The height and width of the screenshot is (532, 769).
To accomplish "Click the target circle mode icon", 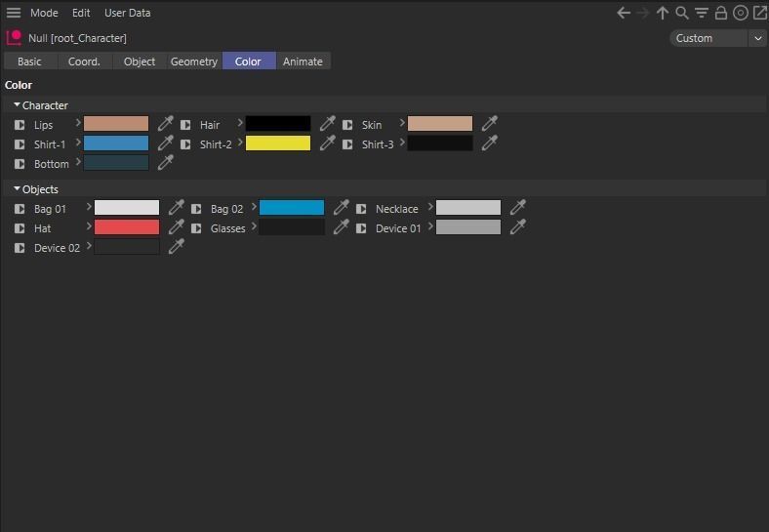I will pos(740,13).
